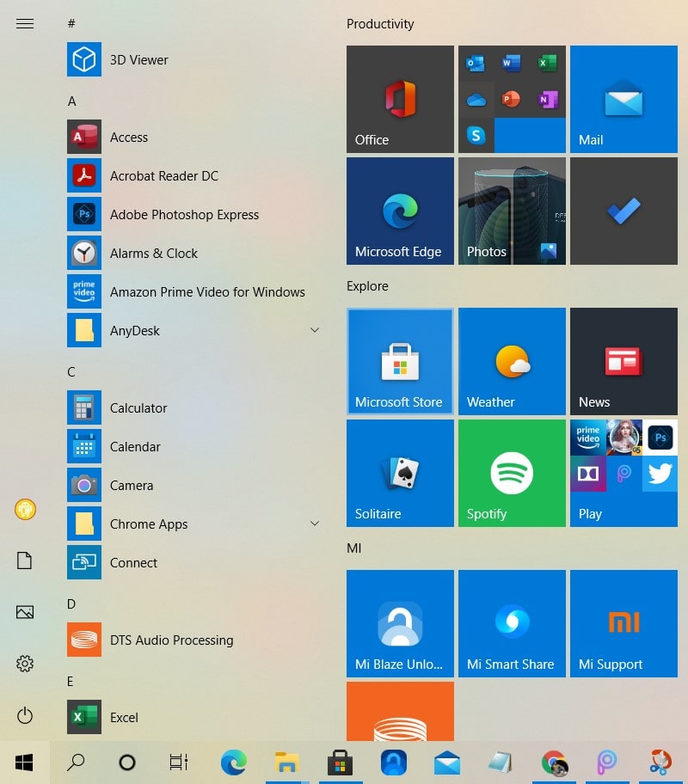Open Pictures from Start sidebar
688x784 pixels.
tap(25, 612)
